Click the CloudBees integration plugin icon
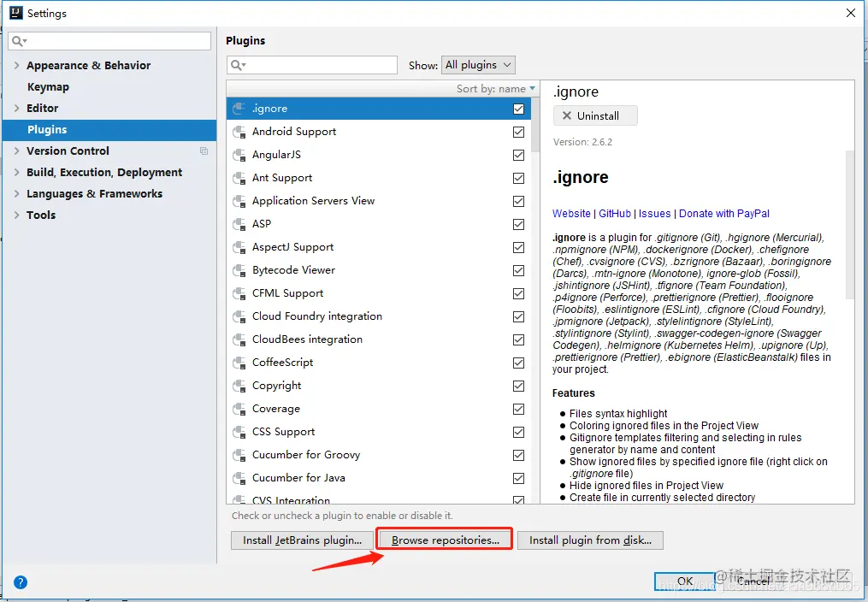Viewport: 868px width, 602px height. pyautogui.click(x=239, y=339)
